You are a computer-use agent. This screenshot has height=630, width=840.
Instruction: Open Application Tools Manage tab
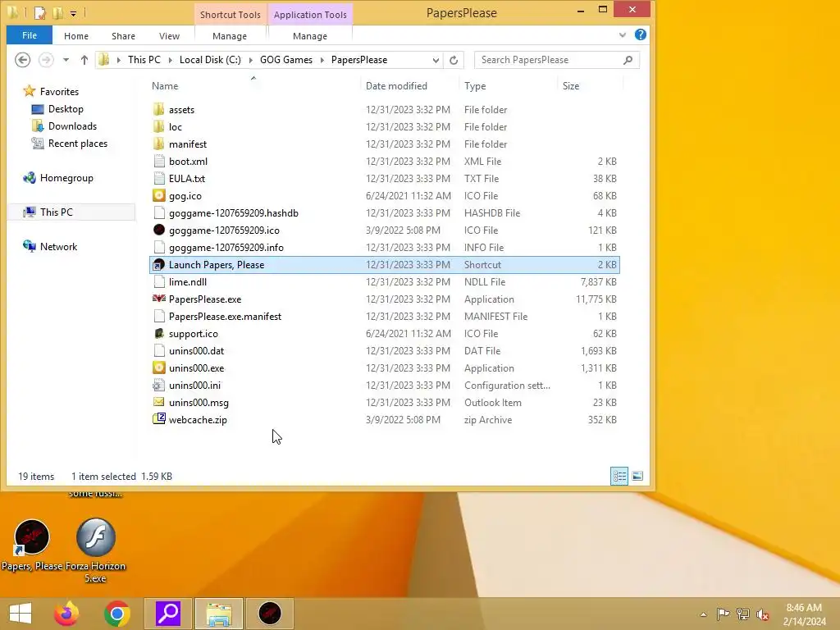pyautogui.click(x=309, y=36)
